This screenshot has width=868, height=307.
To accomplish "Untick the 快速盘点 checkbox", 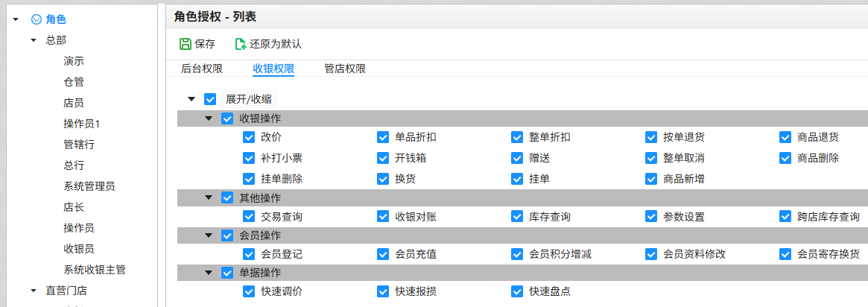I will coord(517,291).
